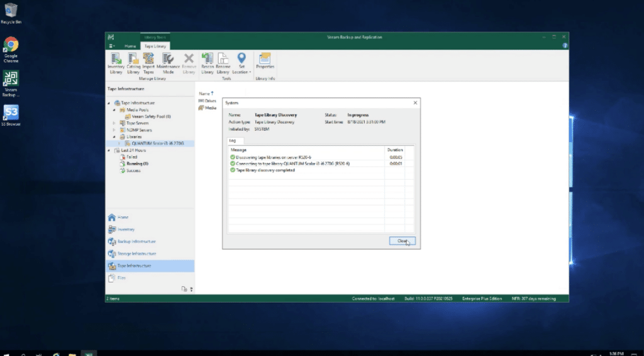Click the Veeam logo icon in title bar

(111, 37)
